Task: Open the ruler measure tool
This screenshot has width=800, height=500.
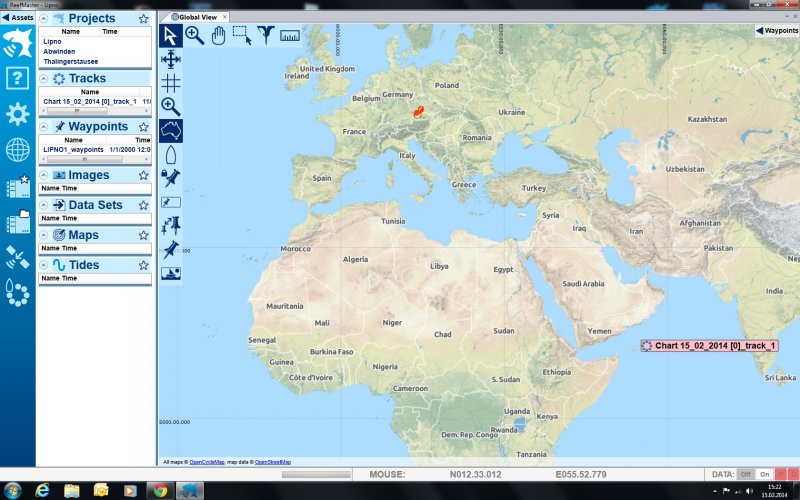Action: (x=291, y=35)
